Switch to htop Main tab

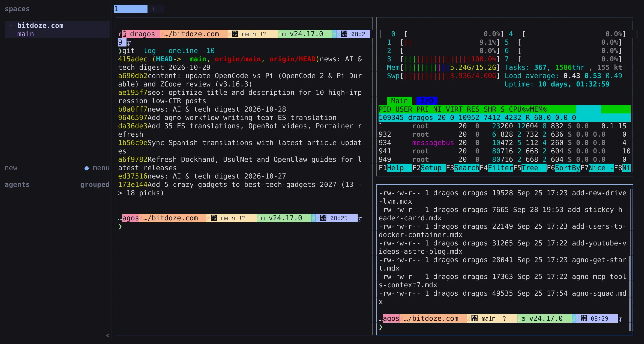(x=399, y=101)
